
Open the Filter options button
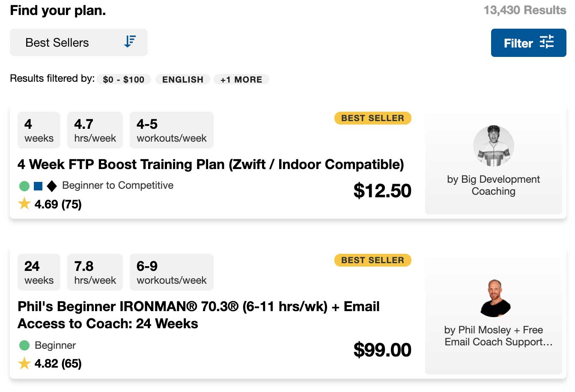tap(528, 43)
